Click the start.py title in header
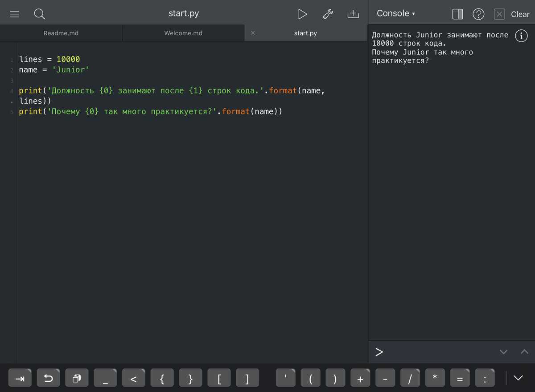 coord(184,13)
